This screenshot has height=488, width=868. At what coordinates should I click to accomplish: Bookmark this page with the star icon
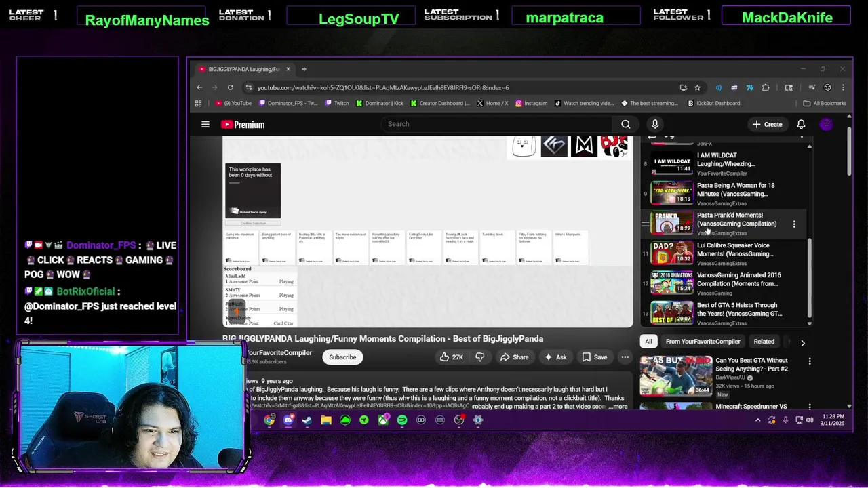click(697, 87)
